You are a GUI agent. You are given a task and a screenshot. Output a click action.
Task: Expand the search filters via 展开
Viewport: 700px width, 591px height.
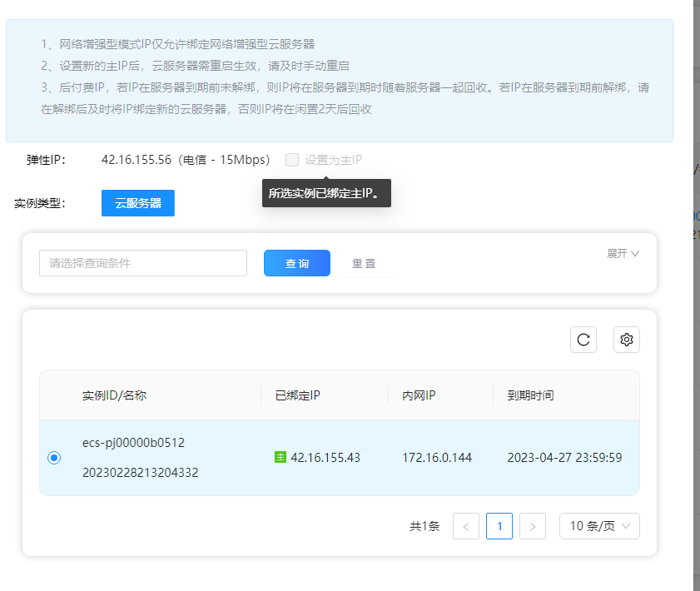[x=623, y=254]
